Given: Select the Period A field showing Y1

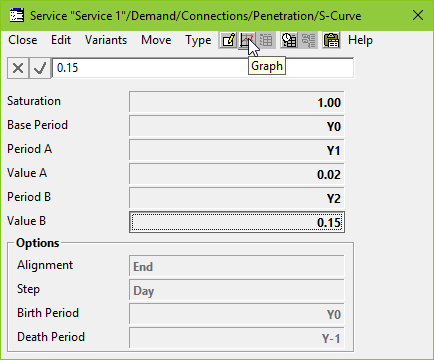Looking at the screenshot, I should point(237,150).
